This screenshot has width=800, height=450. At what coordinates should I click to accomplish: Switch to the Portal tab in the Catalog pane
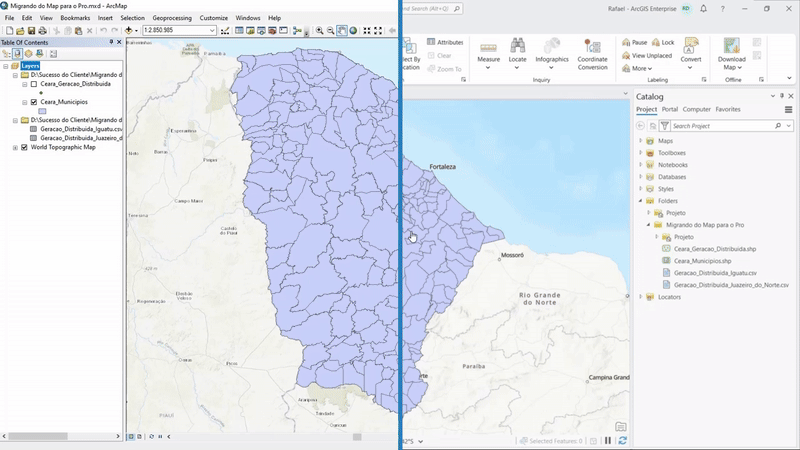pos(669,109)
